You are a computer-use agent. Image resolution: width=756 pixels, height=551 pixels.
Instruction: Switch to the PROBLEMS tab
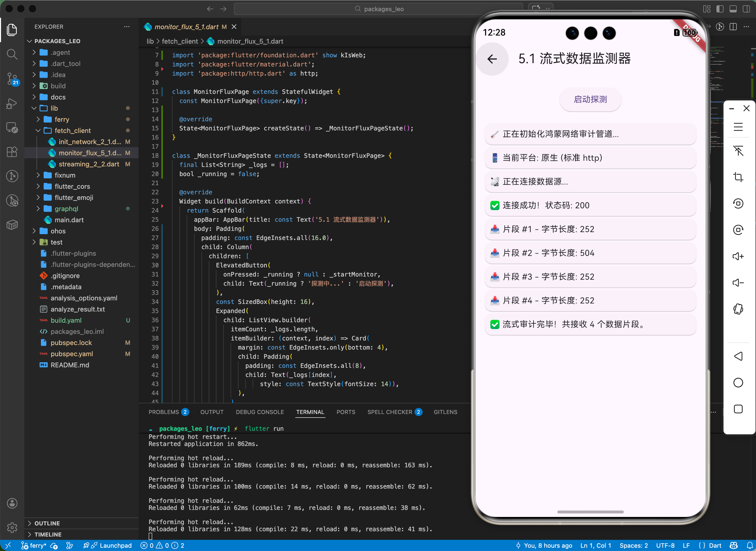click(x=164, y=412)
